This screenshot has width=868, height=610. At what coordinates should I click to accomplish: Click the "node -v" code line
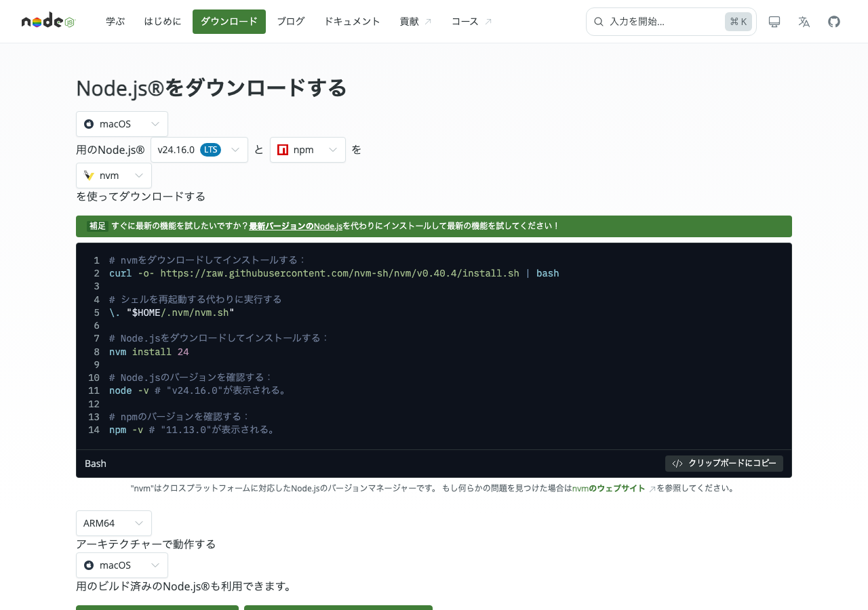pos(198,390)
